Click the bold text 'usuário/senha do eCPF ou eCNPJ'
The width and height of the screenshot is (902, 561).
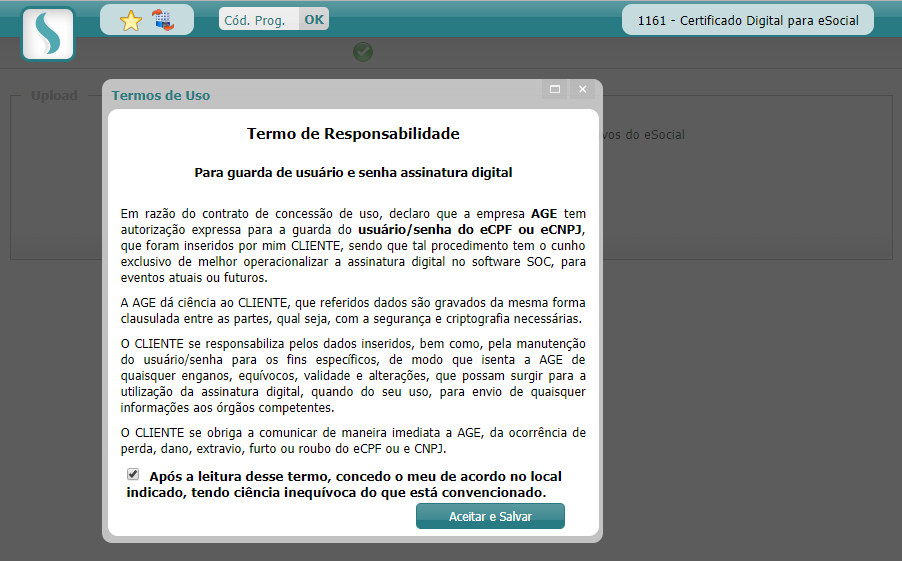[x=471, y=230]
